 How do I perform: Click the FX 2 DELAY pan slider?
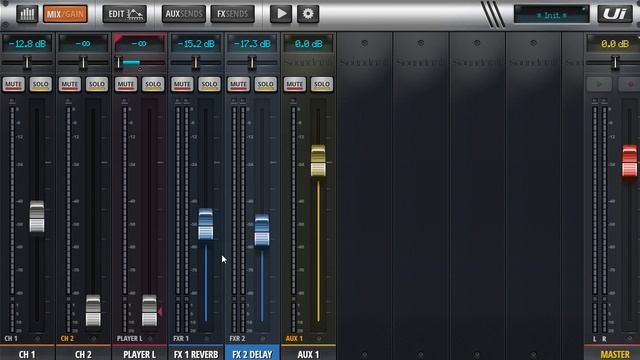(252, 62)
